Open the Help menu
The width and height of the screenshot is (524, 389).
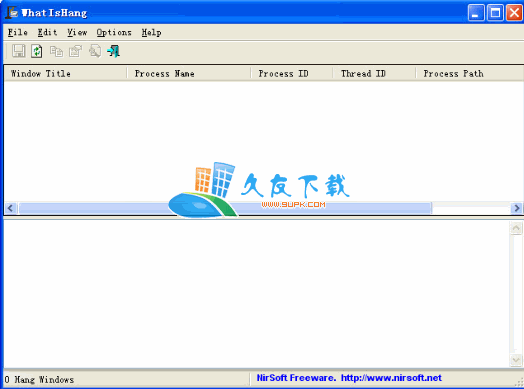(x=151, y=32)
